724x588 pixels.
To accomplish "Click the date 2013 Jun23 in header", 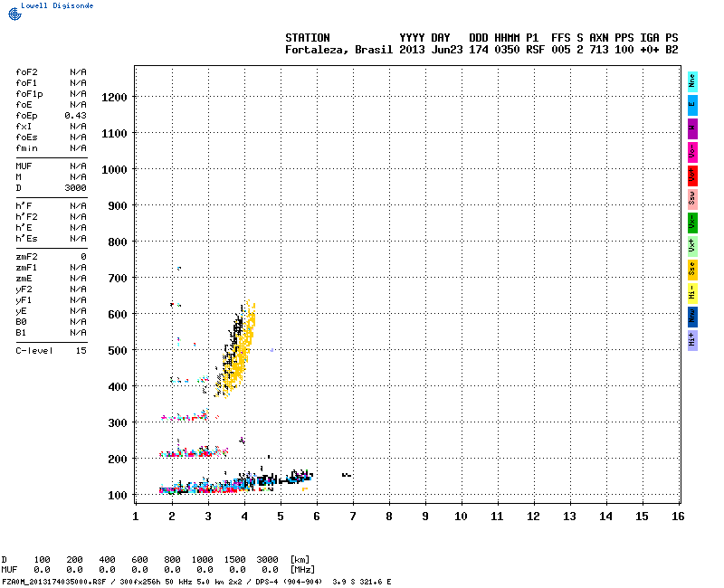I will 431,50.
